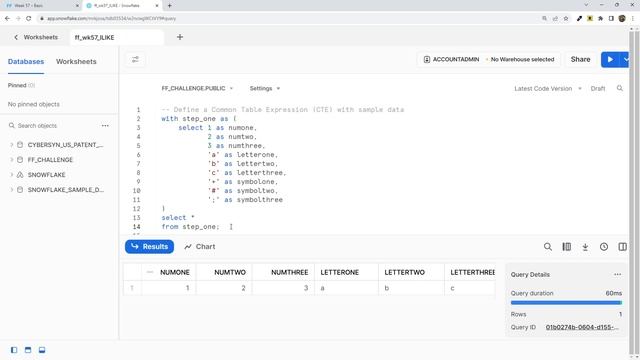Open browser profile avatar

[x=622, y=18]
